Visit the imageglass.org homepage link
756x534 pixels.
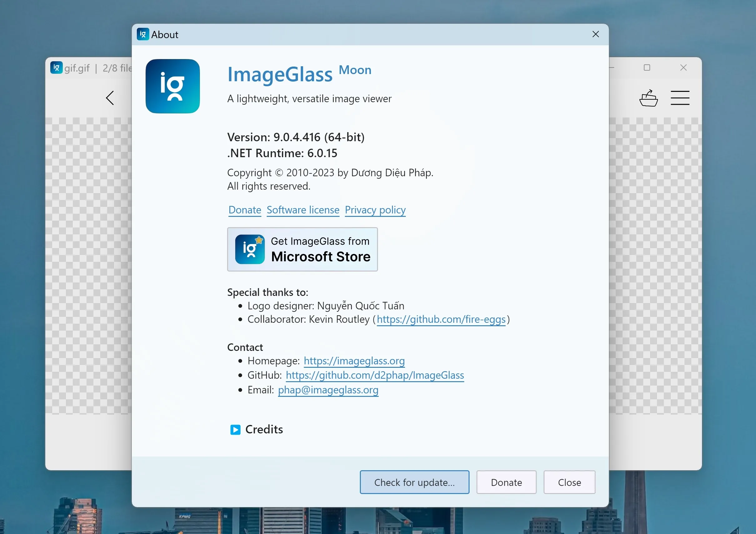pos(354,361)
